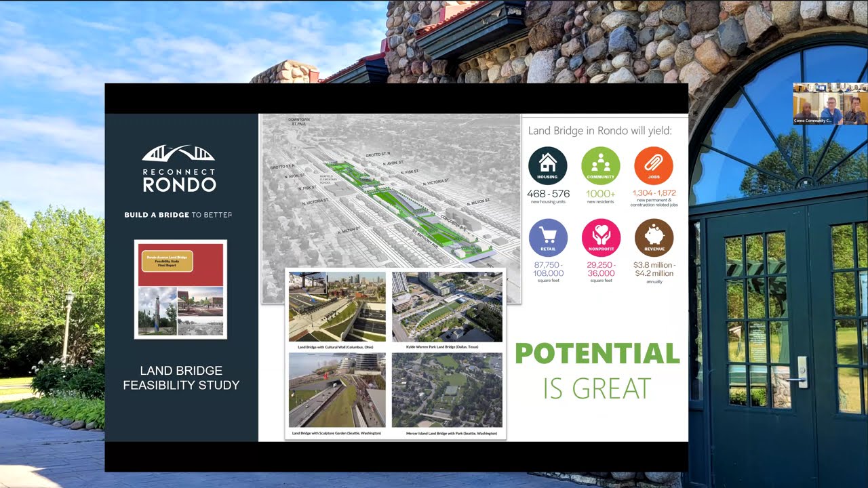Select the '1000+' new residents figure
This screenshot has height=488, width=868.
point(600,194)
